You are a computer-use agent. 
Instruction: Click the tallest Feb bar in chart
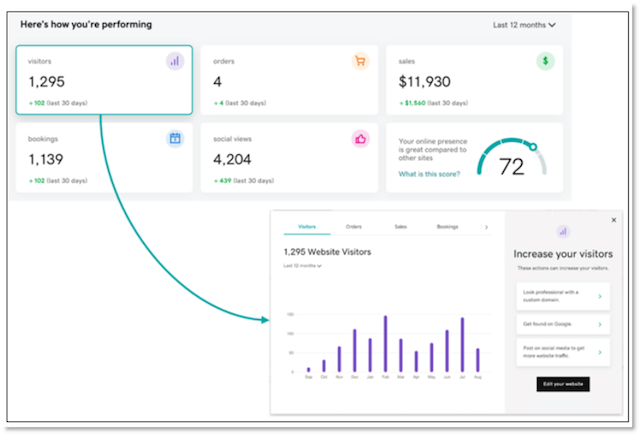tap(385, 344)
